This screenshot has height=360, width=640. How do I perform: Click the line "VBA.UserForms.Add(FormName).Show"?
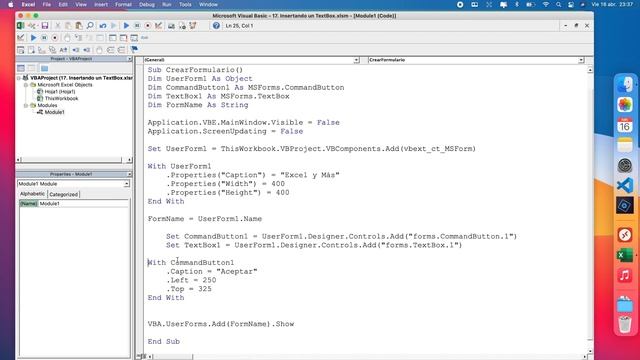(221, 324)
